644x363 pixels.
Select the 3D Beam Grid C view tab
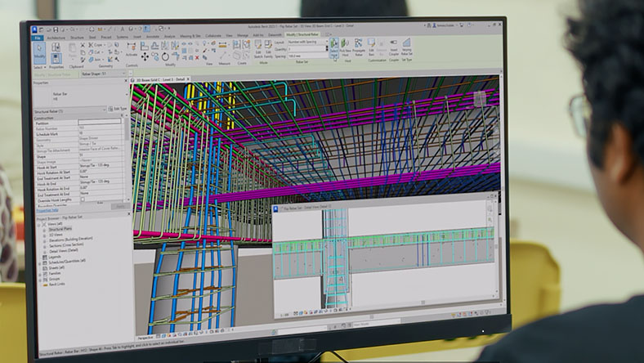click(x=160, y=79)
